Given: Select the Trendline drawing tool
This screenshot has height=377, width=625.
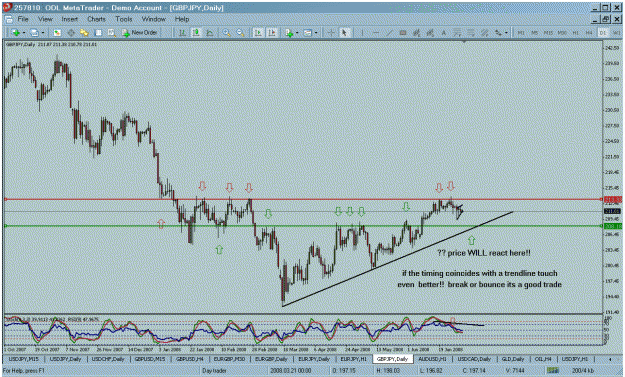Looking at the screenshot, I should pos(389,33).
